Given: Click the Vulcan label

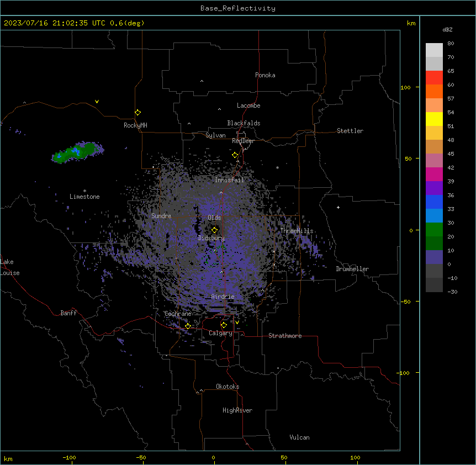Looking at the screenshot, I should [x=299, y=437].
